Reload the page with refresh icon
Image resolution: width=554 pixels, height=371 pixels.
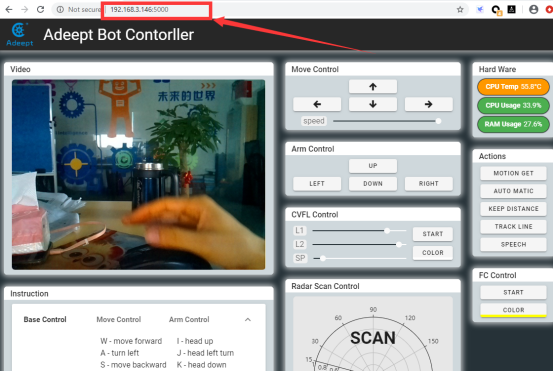[x=40, y=10]
